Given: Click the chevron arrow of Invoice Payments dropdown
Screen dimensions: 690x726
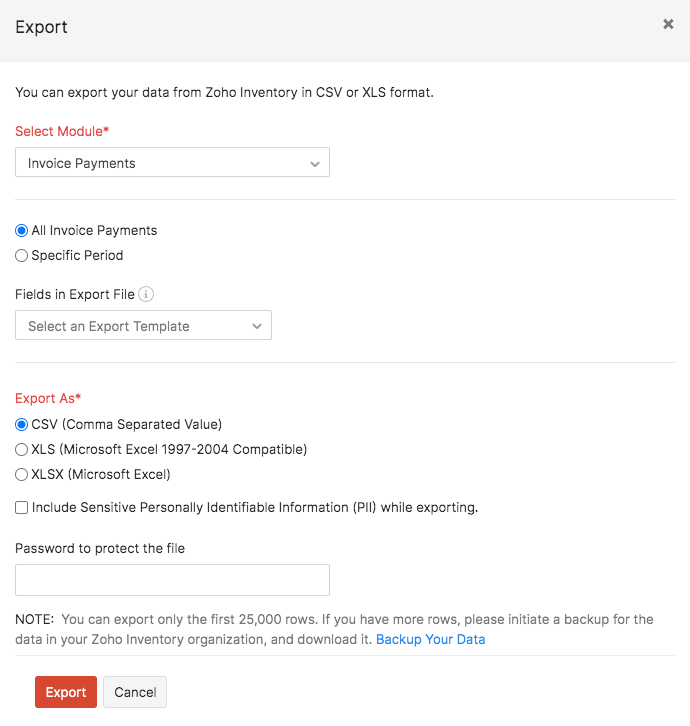Looking at the screenshot, I should pos(315,163).
